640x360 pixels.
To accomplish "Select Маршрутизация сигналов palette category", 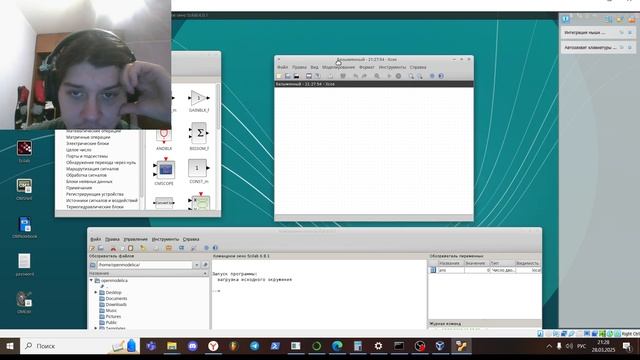I will pos(92,169).
